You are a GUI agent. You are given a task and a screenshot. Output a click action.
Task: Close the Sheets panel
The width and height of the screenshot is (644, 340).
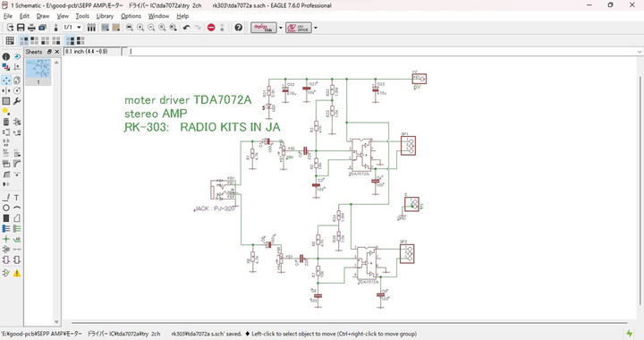pyautogui.click(x=57, y=52)
